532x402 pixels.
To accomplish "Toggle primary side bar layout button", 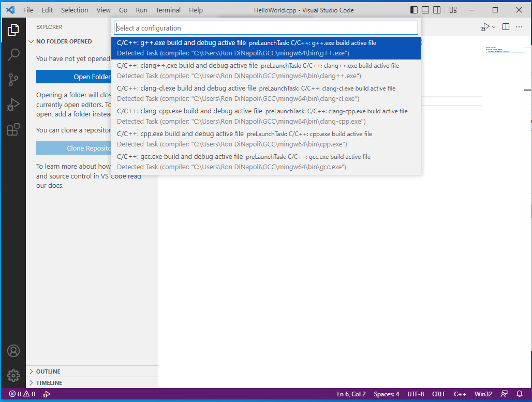I will [x=413, y=10].
